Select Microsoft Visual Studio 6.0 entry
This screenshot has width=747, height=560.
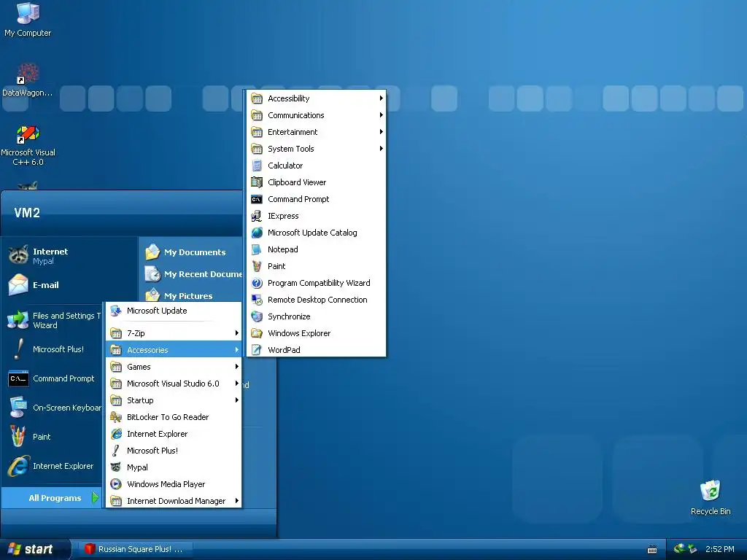[174, 384]
